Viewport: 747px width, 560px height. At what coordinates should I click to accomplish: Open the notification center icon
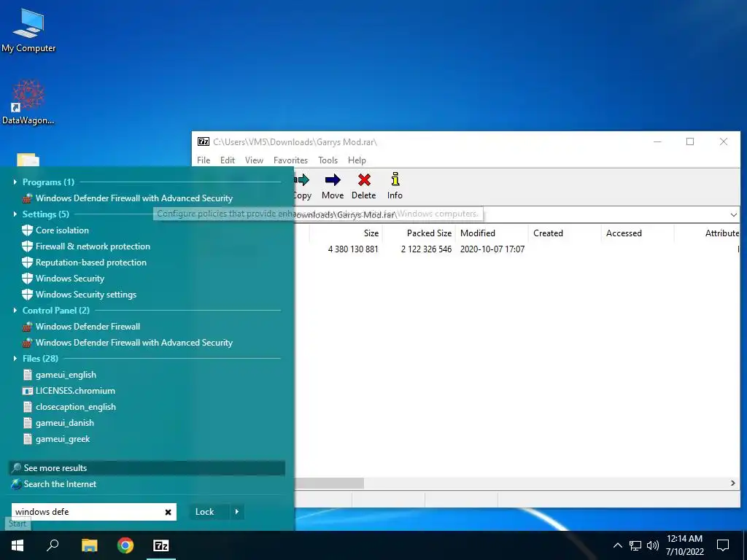click(x=723, y=545)
